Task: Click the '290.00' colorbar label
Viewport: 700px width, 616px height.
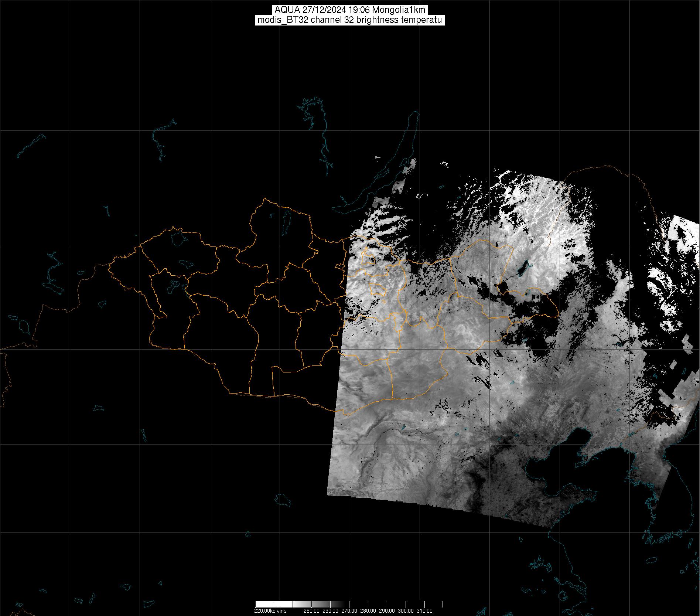Action: click(x=387, y=611)
